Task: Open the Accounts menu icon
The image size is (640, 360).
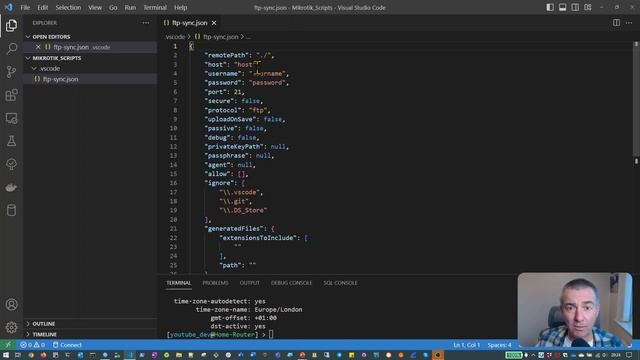Action: 11,304
